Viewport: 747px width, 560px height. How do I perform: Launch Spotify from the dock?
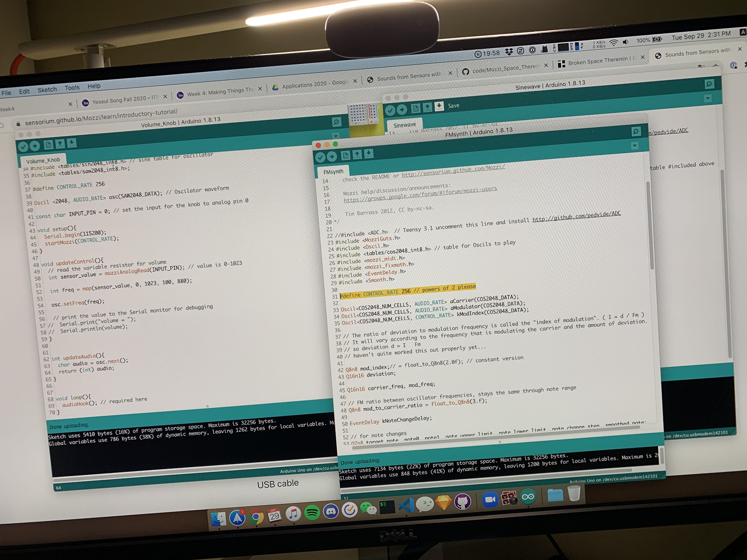pos(312,512)
